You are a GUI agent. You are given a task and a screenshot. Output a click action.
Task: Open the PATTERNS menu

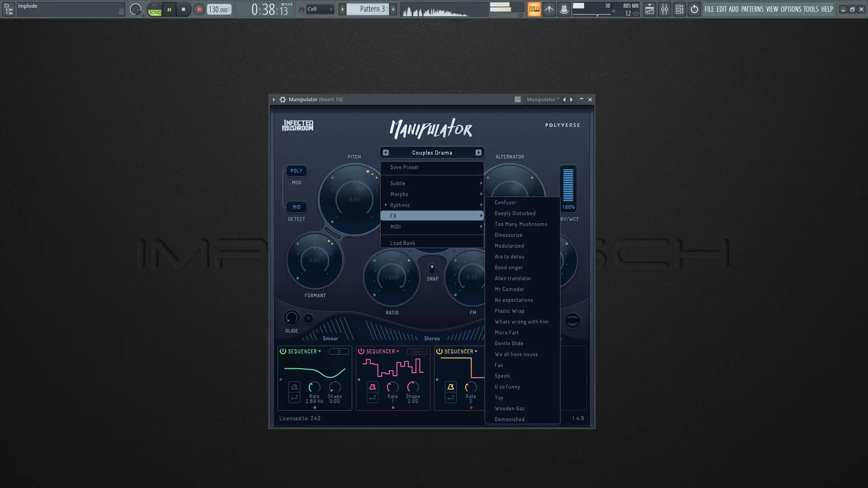(752, 9)
